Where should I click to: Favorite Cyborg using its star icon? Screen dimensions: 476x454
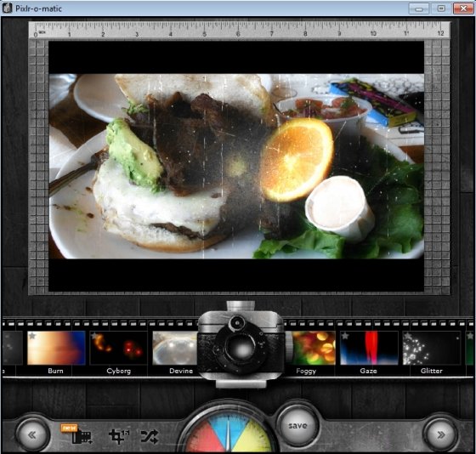click(94, 335)
